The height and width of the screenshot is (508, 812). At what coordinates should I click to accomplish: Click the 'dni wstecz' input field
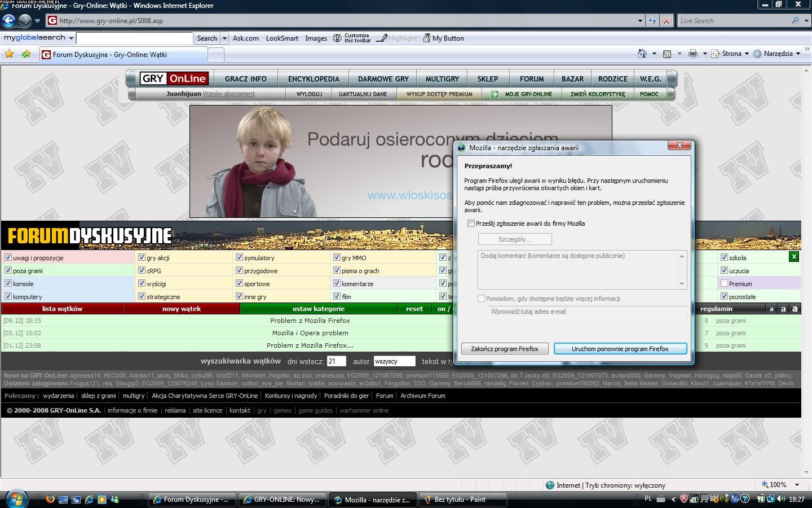pyautogui.click(x=336, y=361)
